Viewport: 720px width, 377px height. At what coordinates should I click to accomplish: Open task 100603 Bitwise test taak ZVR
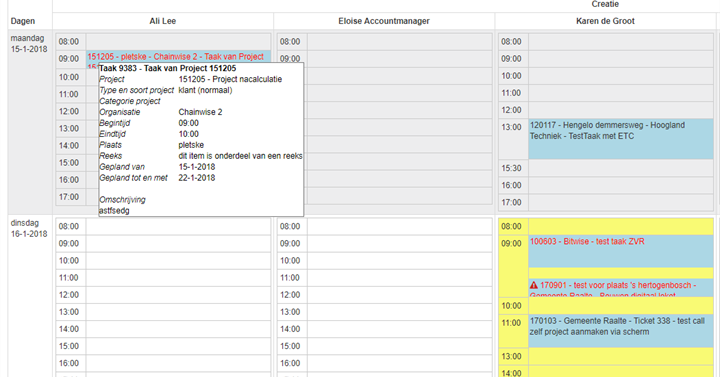click(621, 252)
